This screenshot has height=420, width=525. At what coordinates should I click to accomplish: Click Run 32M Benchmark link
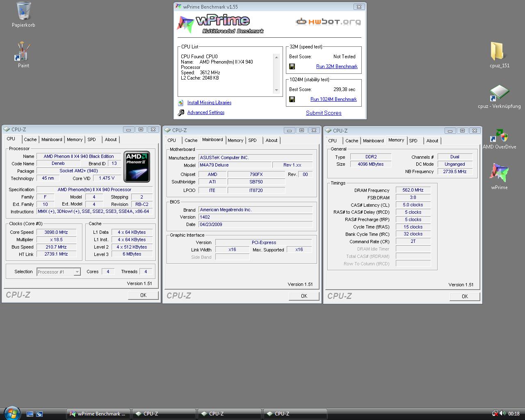pos(337,66)
